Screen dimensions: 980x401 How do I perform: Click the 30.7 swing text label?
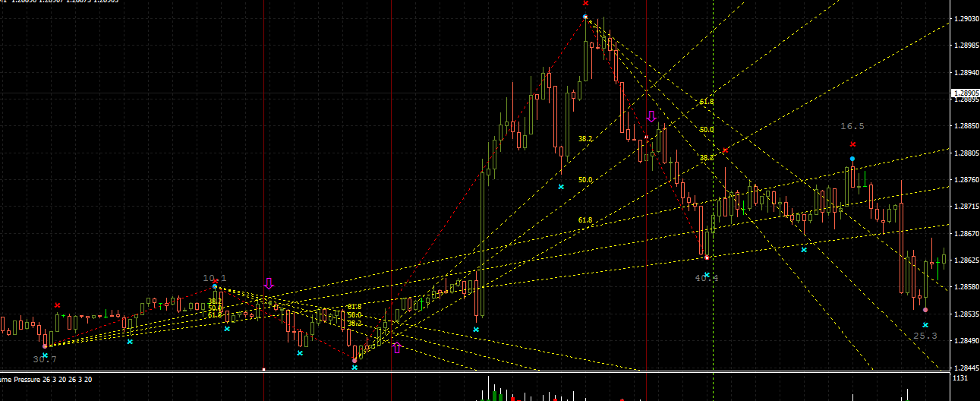coord(45,358)
